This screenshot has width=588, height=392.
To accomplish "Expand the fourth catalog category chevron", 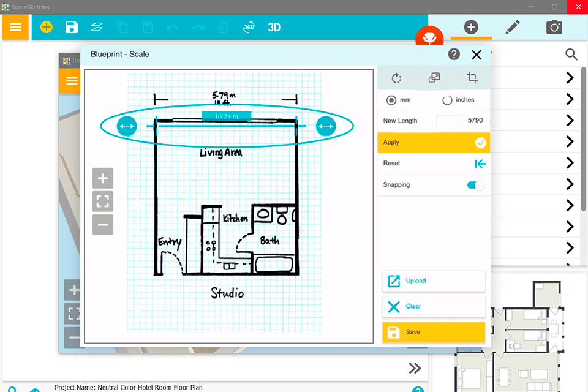I will coord(570,142).
